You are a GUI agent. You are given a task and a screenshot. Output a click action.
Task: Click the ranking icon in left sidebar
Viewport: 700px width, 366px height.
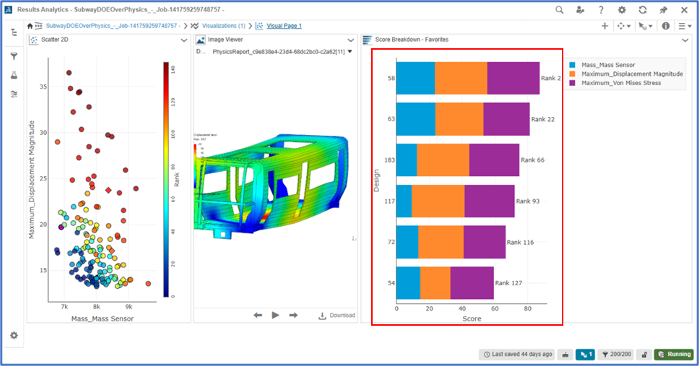click(14, 94)
